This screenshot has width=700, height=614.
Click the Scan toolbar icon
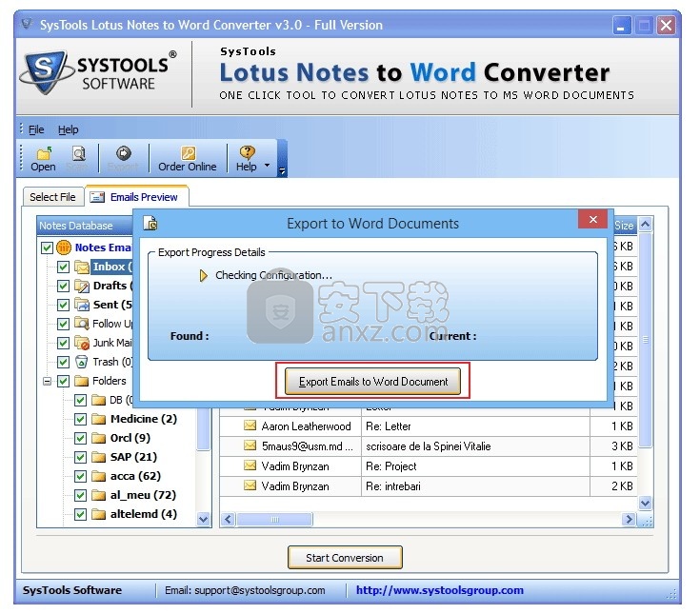tap(78, 153)
